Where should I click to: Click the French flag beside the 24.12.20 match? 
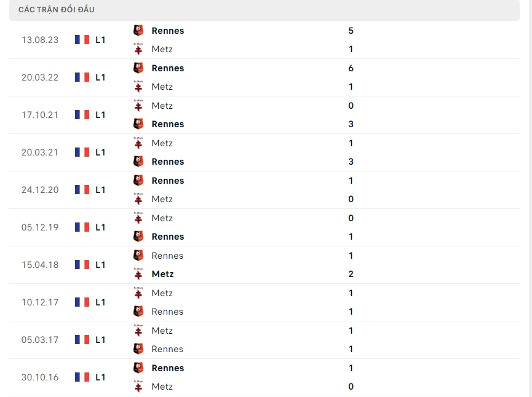click(82, 190)
